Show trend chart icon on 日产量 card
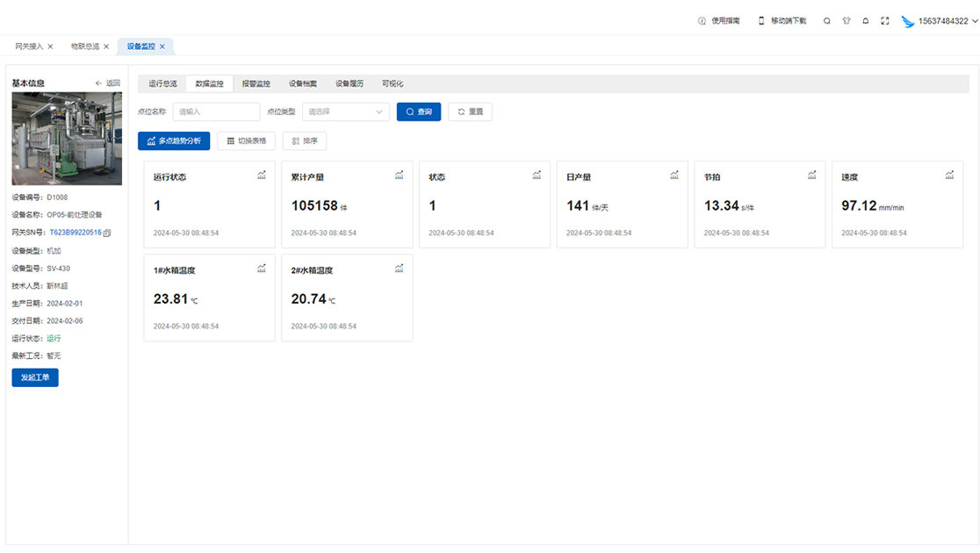980x553 pixels. (x=674, y=175)
